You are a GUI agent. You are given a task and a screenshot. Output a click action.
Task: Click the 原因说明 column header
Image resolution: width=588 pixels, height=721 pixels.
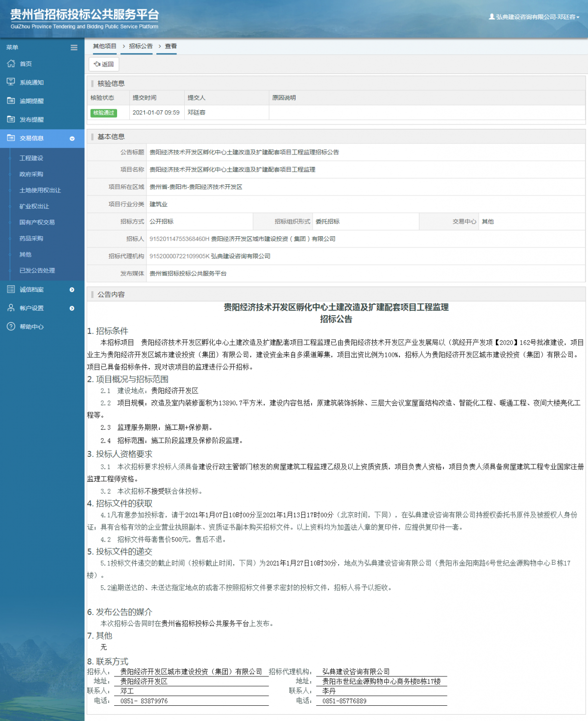284,98
